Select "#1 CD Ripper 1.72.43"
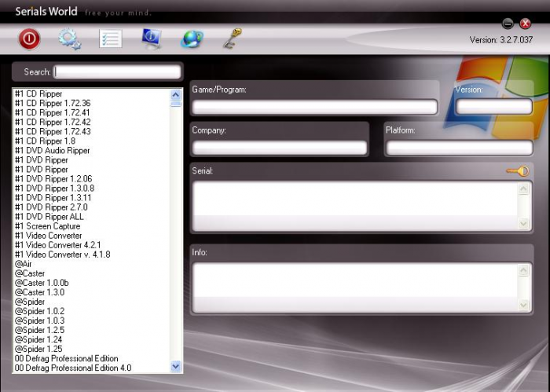The height and width of the screenshot is (392, 550). (x=53, y=131)
